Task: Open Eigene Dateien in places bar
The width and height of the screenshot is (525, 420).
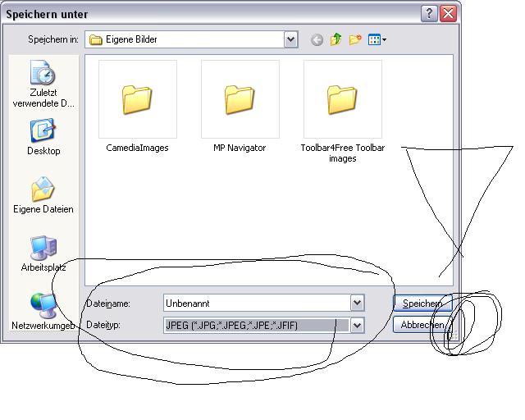Action: pyautogui.click(x=43, y=194)
